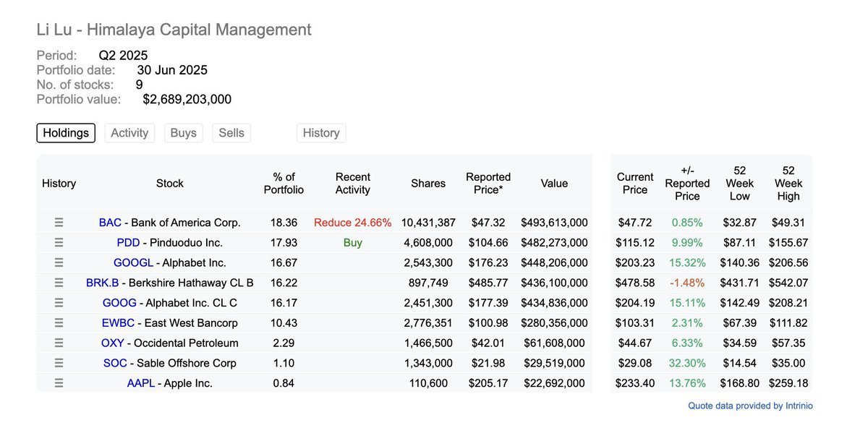Sort by +/- Reported Price header

(x=687, y=184)
